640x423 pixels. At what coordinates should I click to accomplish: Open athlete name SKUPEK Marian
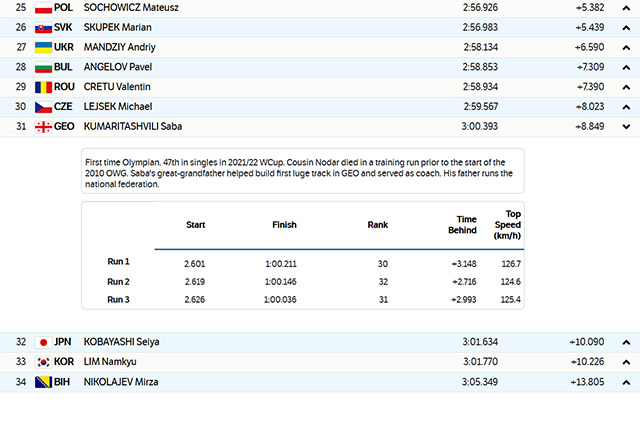(x=117, y=27)
